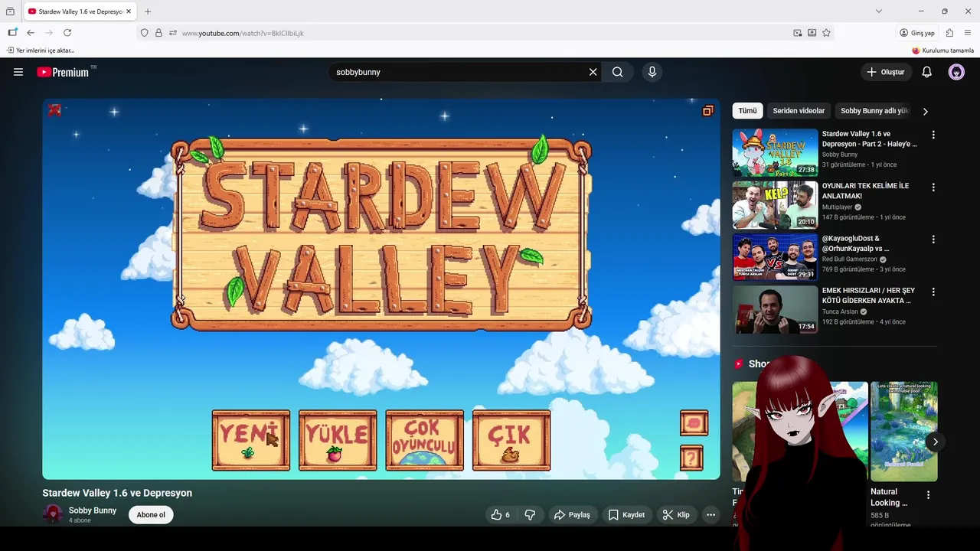Sign in with Giriş yap
980x551 pixels.
[x=917, y=33]
